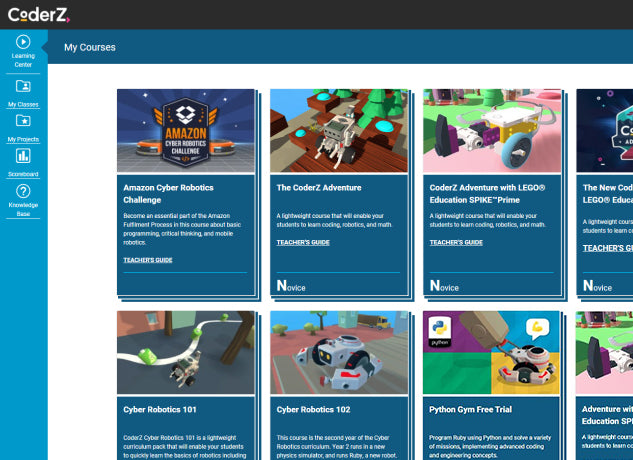This screenshot has height=460, width=633.
Task: Open My Projects star folder icon
Action: 23,121
